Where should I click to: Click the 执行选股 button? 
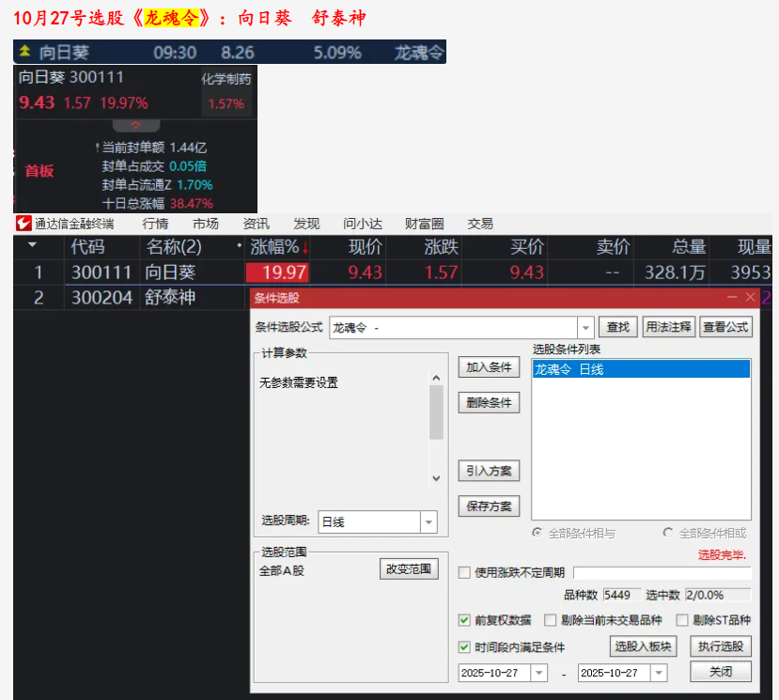721,646
